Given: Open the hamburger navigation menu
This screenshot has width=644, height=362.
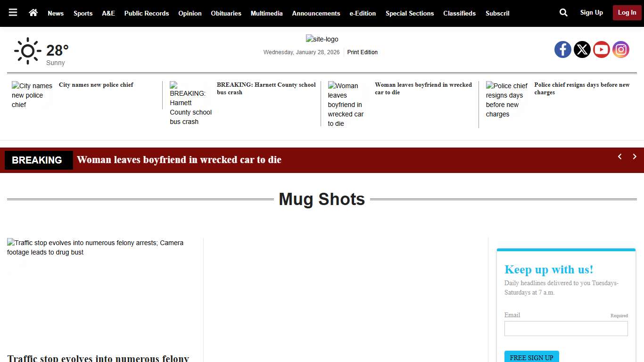Looking at the screenshot, I should 13,13.
